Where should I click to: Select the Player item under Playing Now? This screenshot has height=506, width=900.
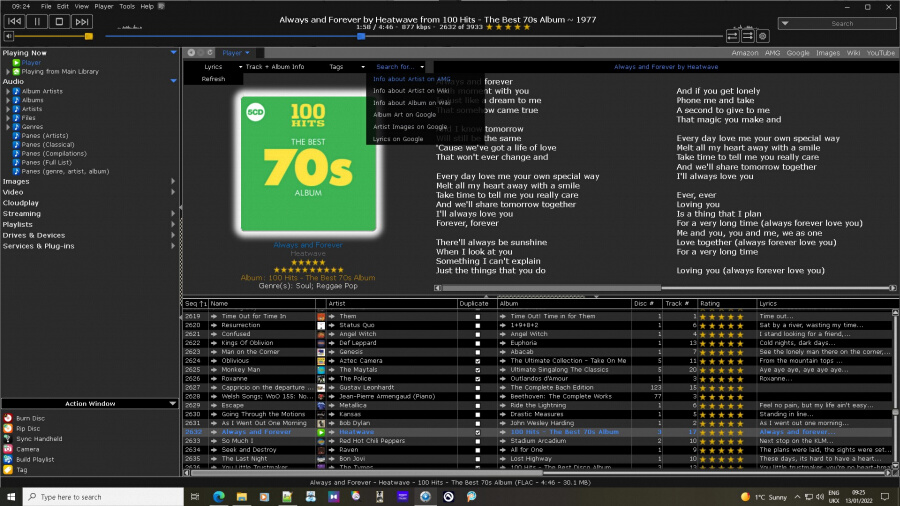point(31,63)
